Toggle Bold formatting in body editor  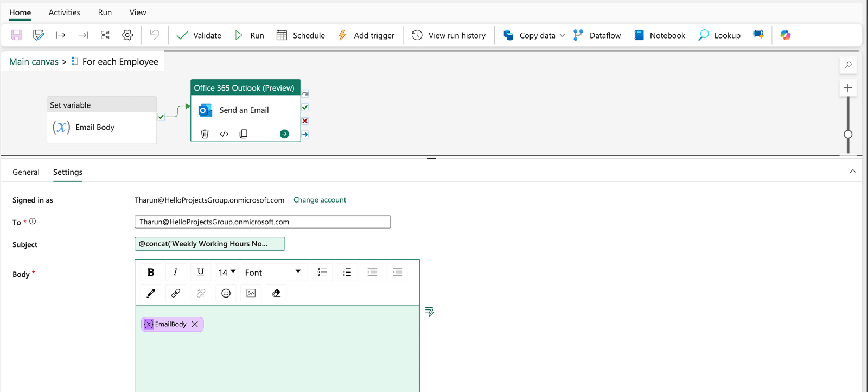(x=151, y=272)
